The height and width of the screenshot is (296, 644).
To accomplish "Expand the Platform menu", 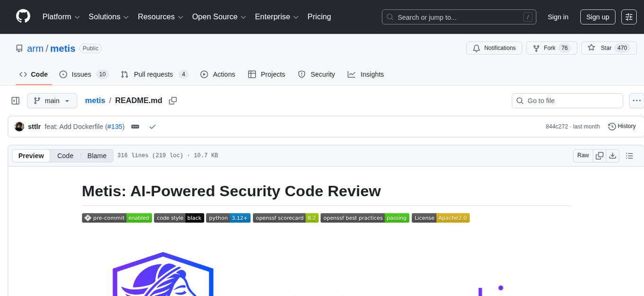I will (x=61, y=17).
